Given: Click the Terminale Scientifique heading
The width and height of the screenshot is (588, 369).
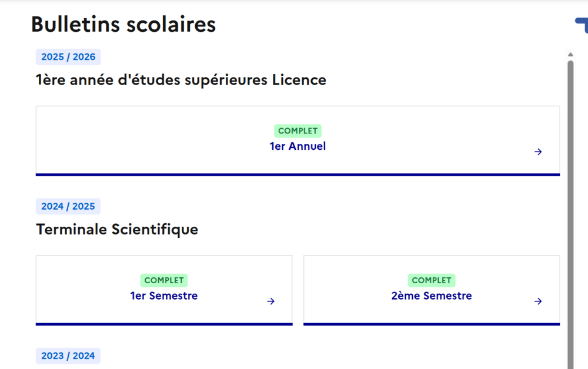Looking at the screenshot, I should (117, 229).
